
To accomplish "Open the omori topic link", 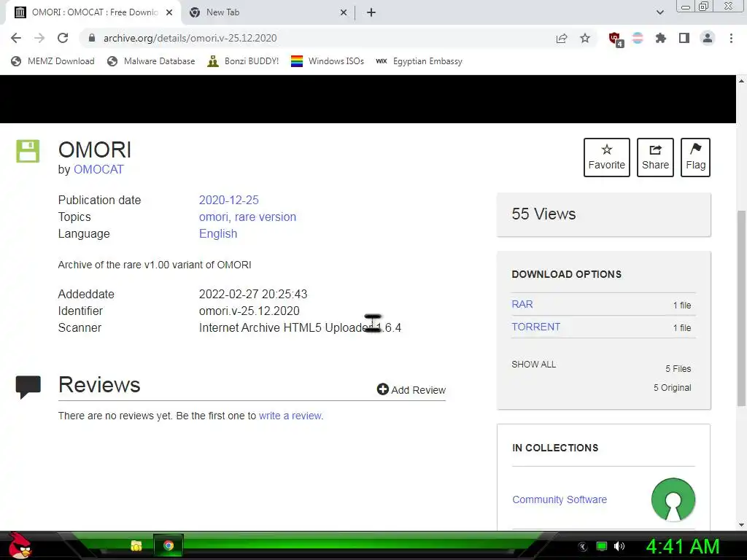I will pyautogui.click(x=214, y=217).
